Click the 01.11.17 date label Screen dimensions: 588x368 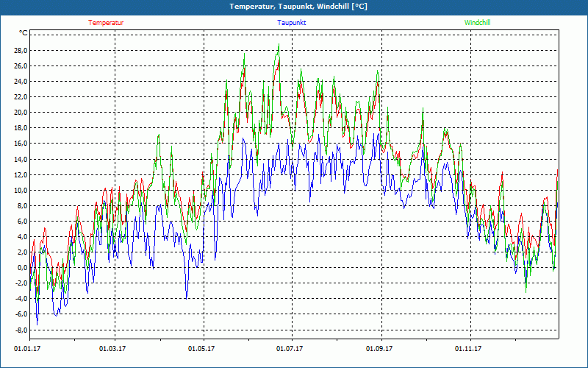(x=468, y=349)
